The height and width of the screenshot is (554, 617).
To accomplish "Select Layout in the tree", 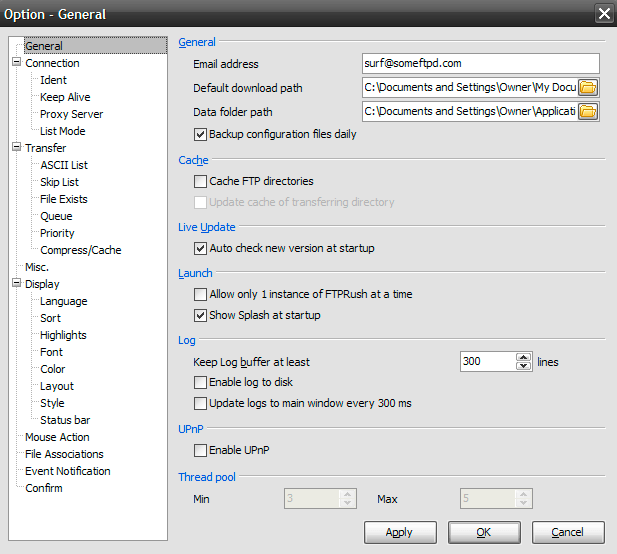I will [x=57, y=386].
